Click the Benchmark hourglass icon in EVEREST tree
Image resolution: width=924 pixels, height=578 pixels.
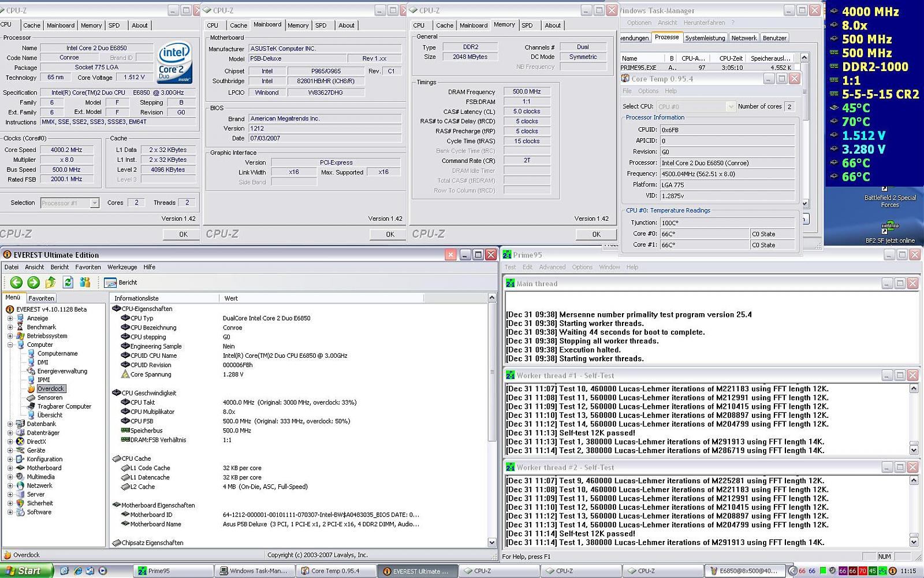point(20,327)
